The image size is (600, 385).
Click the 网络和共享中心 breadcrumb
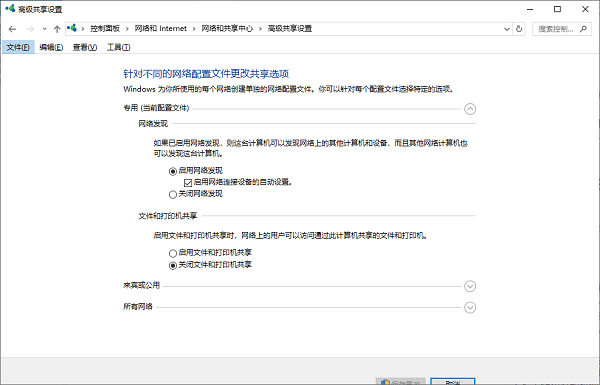(227, 29)
